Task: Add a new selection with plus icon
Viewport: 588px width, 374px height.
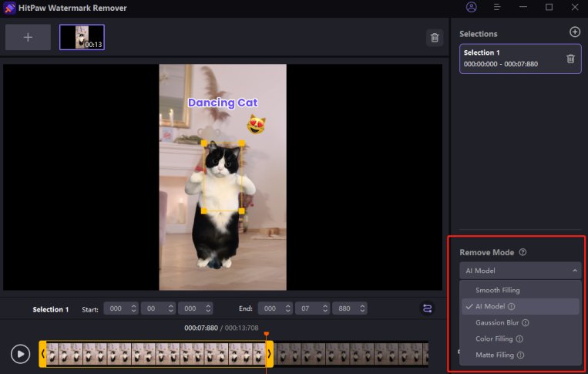Action: tap(574, 32)
